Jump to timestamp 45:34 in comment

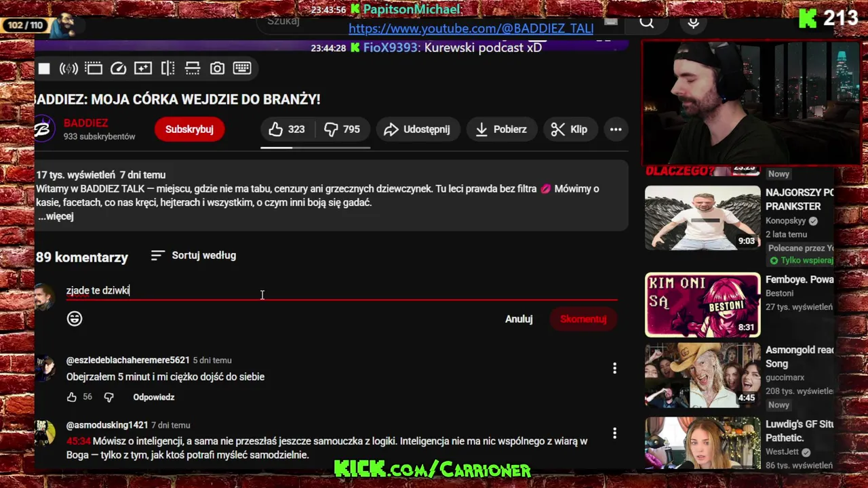(79, 441)
